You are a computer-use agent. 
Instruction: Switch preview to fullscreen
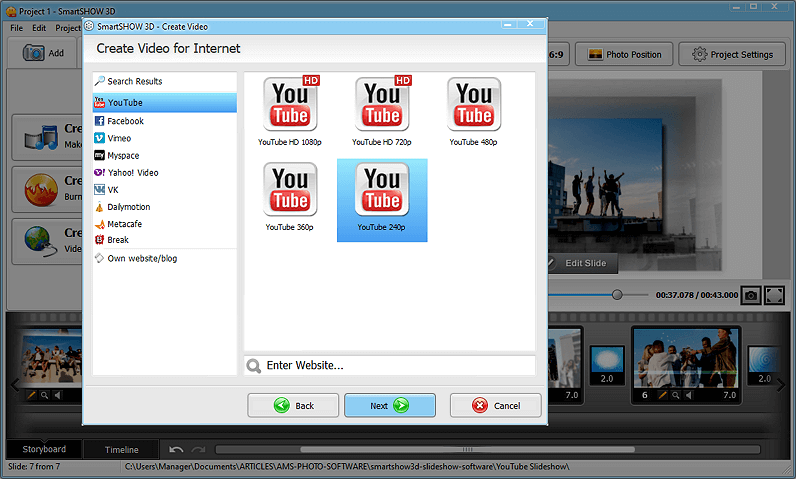click(x=775, y=295)
